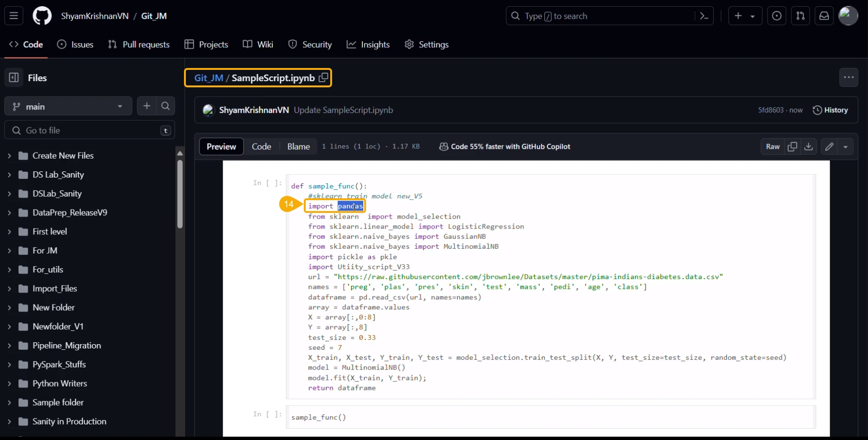Image resolution: width=868 pixels, height=440 pixels.
Task: Open the notifications inbox icon
Action: (x=824, y=16)
